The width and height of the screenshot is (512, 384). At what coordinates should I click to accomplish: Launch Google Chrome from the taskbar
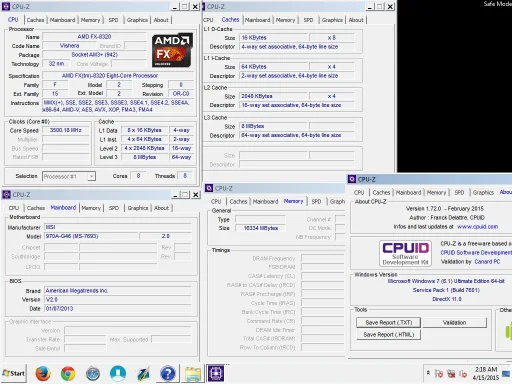coord(68,373)
